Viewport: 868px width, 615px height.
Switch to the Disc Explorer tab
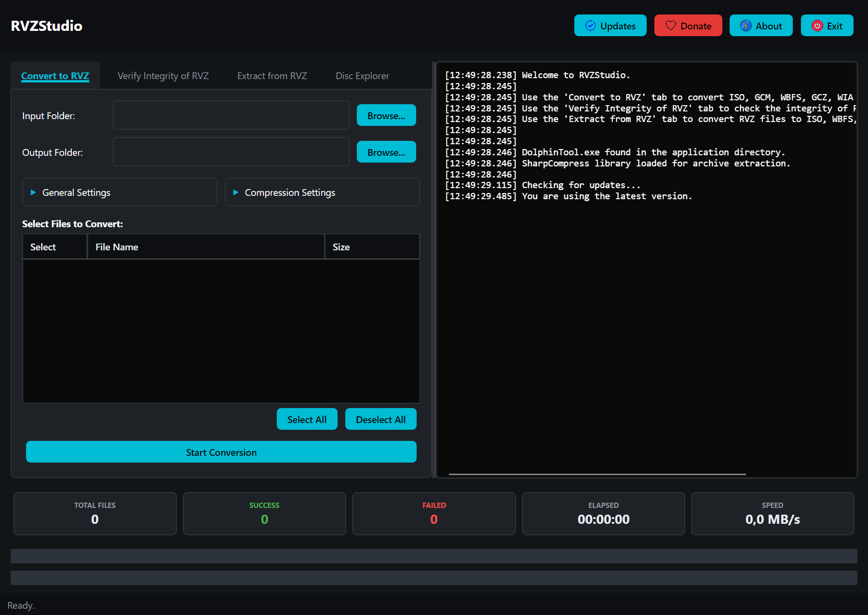click(x=362, y=76)
